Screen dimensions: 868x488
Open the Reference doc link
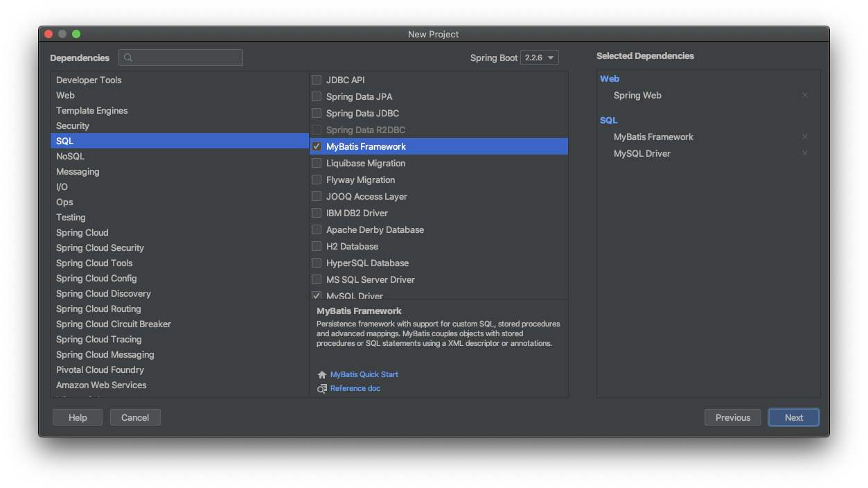[x=355, y=388]
